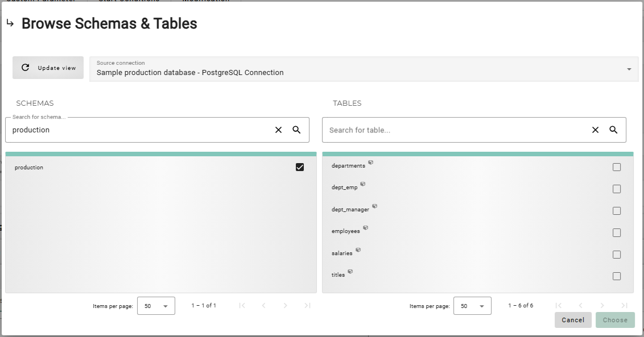
Task: Open the Source connection dropdown
Action: point(629,68)
